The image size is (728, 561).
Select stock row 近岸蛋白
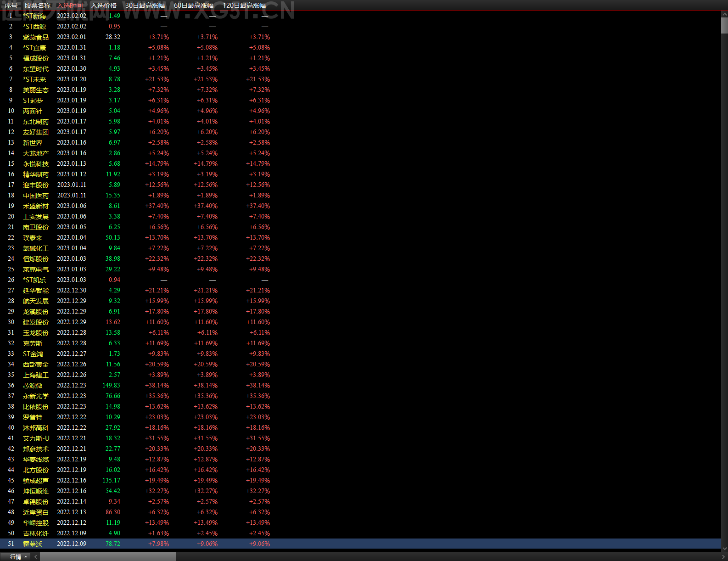point(360,512)
